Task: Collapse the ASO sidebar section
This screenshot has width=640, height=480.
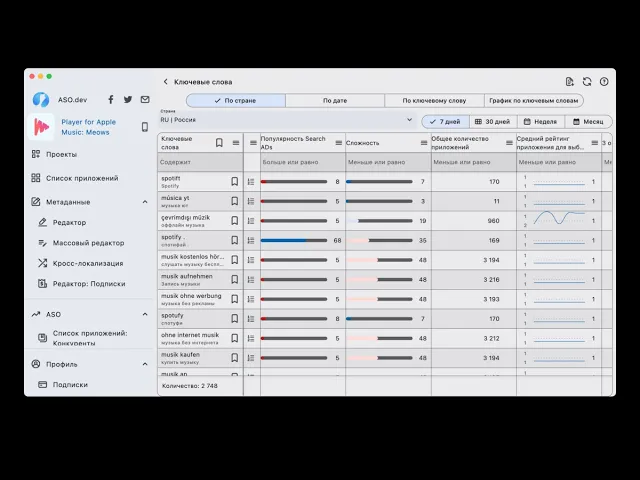Action: pyautogui.click(x=145, y=314)
